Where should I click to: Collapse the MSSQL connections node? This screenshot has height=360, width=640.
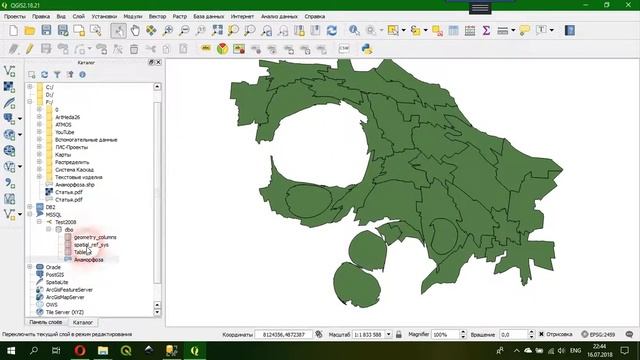pos(30,214)
